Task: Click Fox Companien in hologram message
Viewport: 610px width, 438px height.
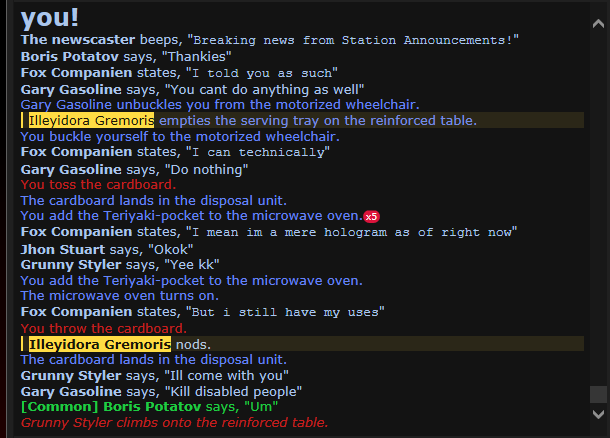Action: 76,231
